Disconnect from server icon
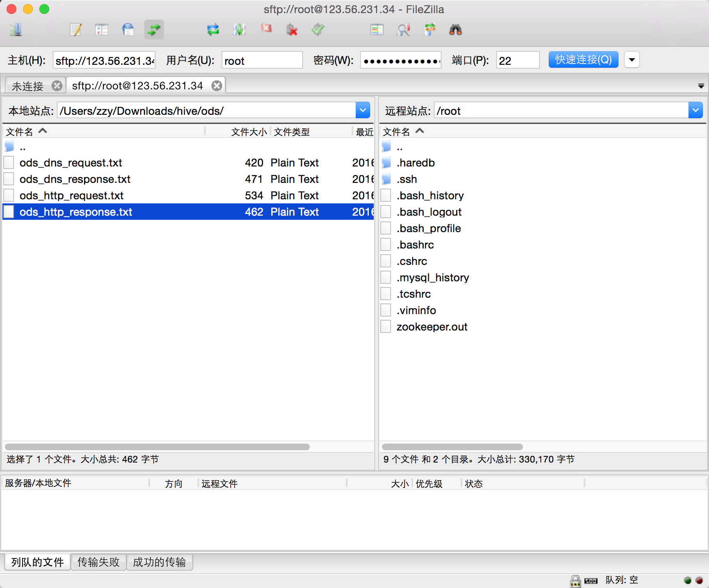 (x=292, y=30)
